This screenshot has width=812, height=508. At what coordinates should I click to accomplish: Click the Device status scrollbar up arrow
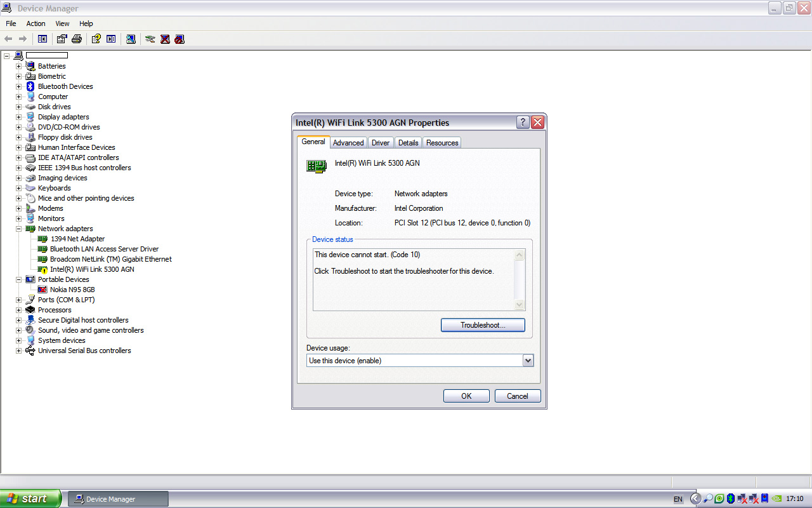[x=520, y=255]
